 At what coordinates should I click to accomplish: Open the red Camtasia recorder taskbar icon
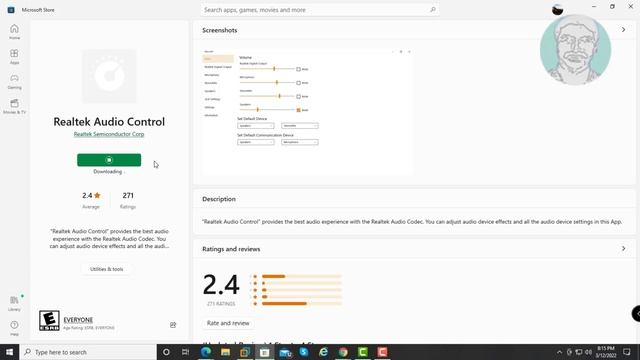(382, 352)
